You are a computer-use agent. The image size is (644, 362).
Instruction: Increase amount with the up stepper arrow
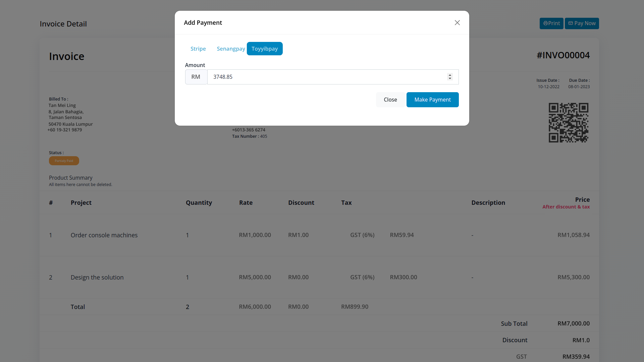click(x=450, y=75)
